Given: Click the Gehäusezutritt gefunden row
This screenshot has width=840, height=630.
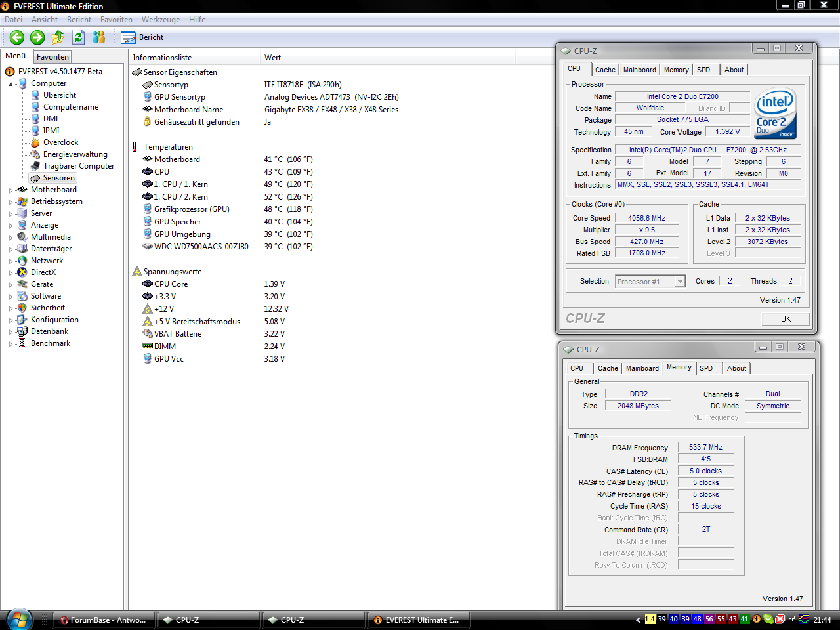Looking at the screenshot, I should click(x=207, y=122).
